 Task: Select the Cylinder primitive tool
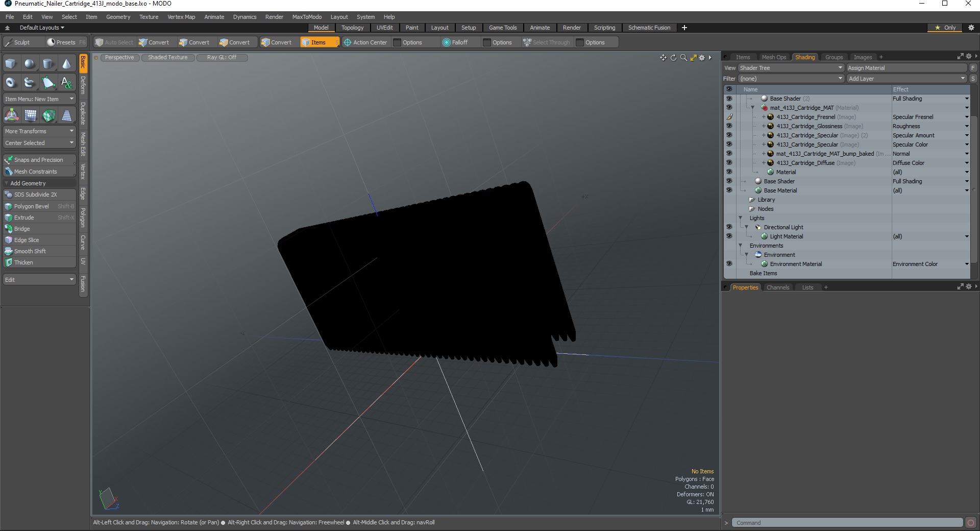pyautogui.click(x=48, y=64)
